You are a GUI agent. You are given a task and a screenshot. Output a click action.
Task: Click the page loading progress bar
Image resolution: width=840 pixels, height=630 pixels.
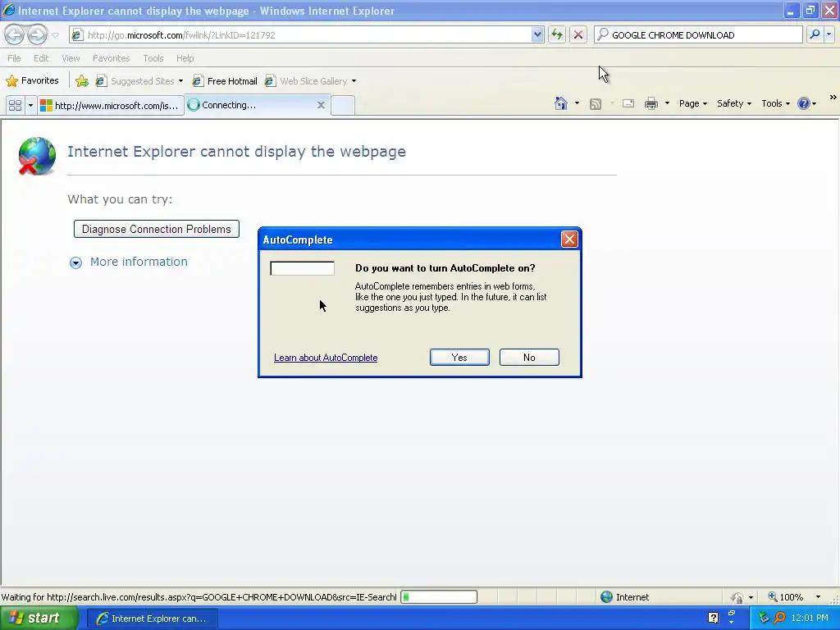click(x=439, y=597)
